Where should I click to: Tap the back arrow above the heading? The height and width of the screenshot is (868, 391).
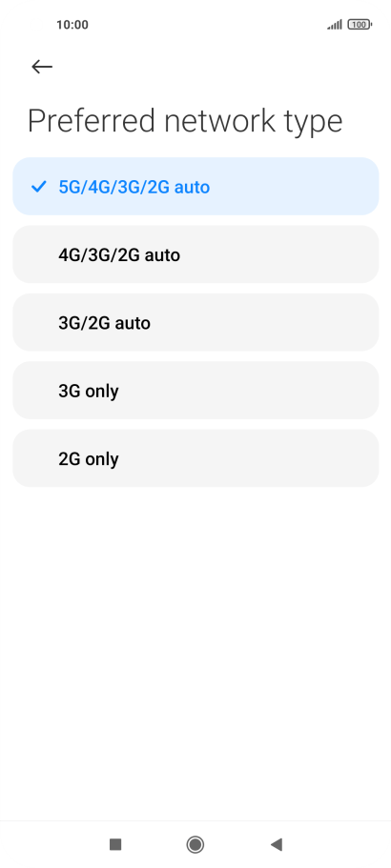pyautogui.click(x=42, y=67)
